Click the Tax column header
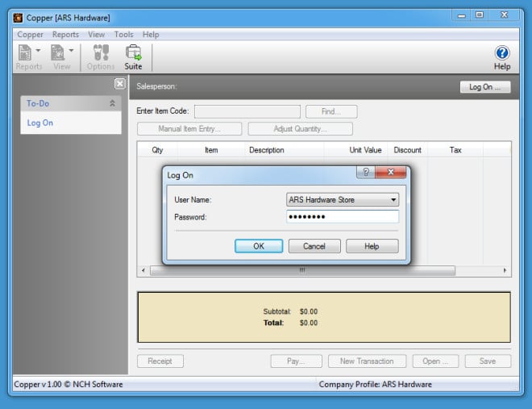The width and height of the screenshot is (532, 409). [x=455, y=150]
